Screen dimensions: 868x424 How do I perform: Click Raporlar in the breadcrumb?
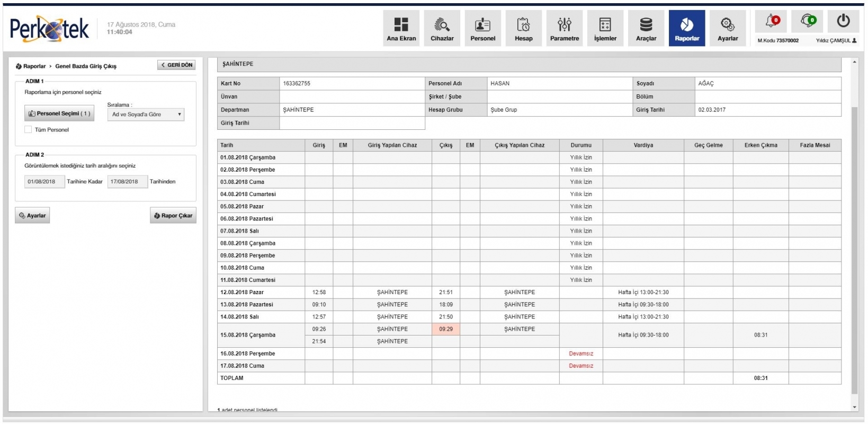click(x=34, y=66)
